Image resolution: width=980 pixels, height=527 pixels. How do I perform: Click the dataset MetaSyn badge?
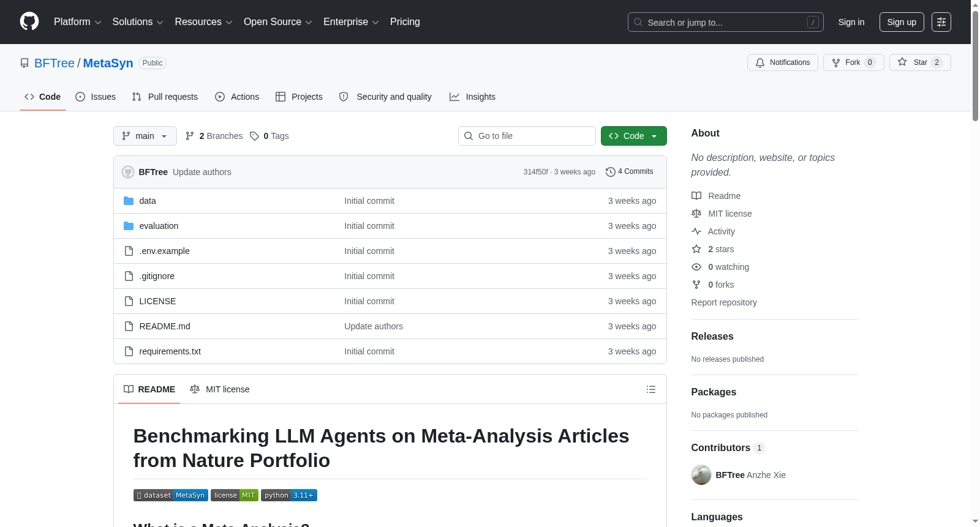(171, 495)
